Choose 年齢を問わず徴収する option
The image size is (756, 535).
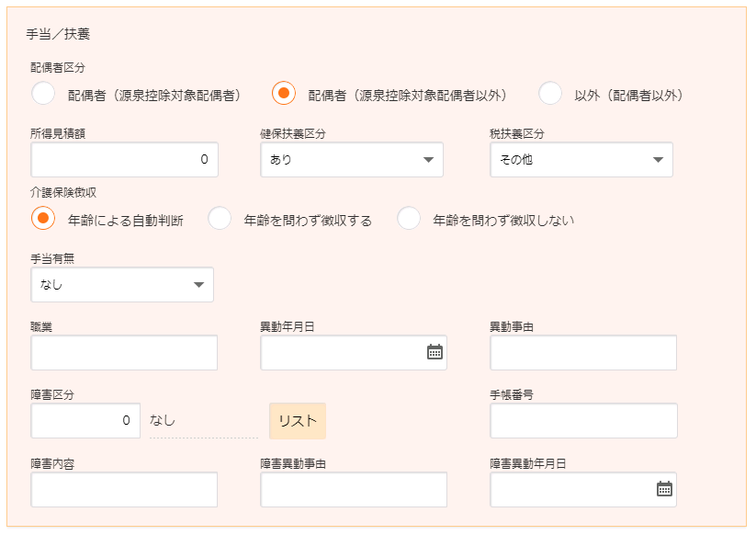(x=220, y=219)
